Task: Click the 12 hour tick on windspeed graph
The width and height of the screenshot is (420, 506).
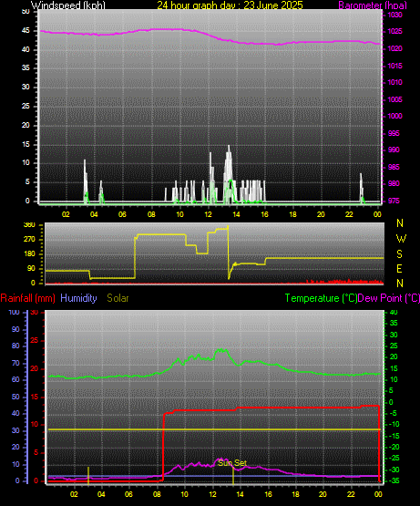Action: tap(208, 214)
